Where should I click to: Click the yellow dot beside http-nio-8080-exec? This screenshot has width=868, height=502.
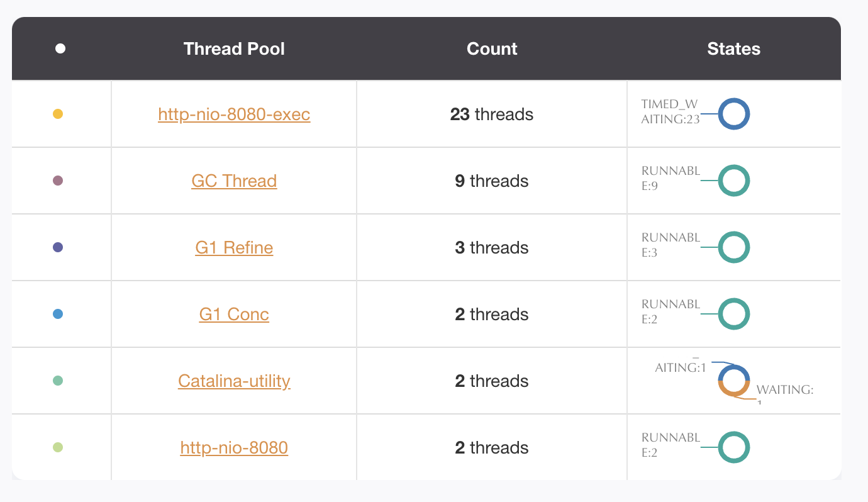[58, 114]
